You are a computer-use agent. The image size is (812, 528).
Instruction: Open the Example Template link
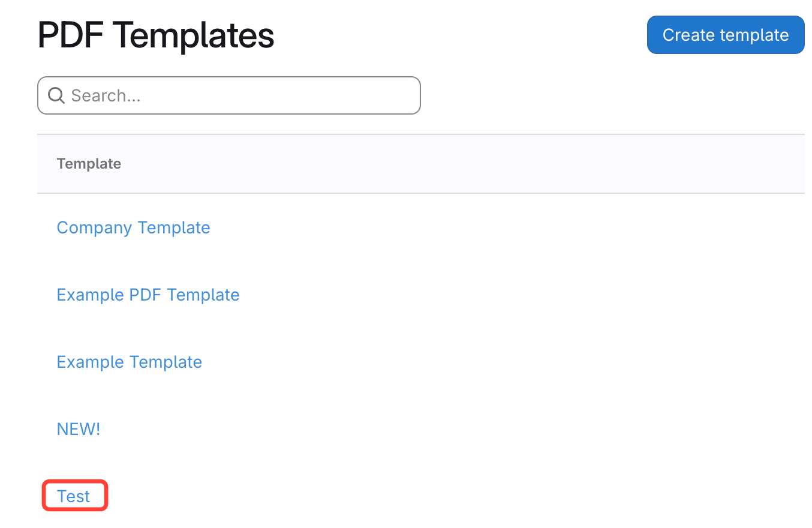point(129,362)
